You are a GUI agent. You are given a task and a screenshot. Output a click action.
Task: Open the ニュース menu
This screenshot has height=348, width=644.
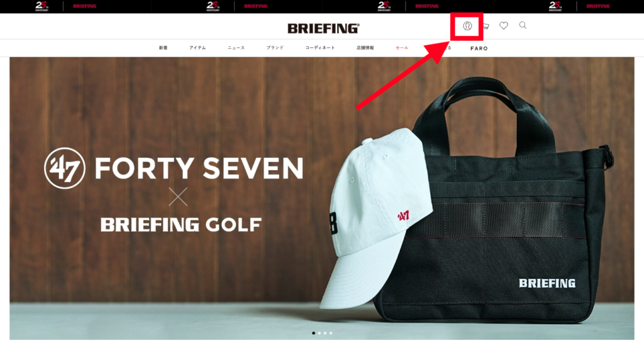click(236, 48)
